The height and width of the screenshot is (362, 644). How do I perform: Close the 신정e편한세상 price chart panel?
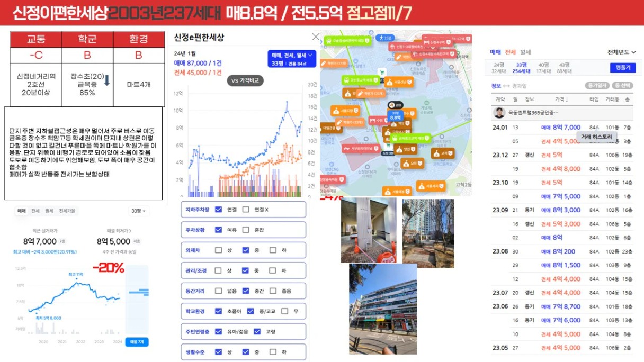316,37
